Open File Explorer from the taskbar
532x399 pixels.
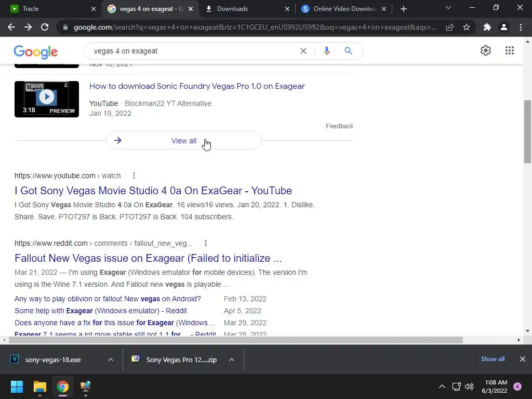click(x=39, y=387)
